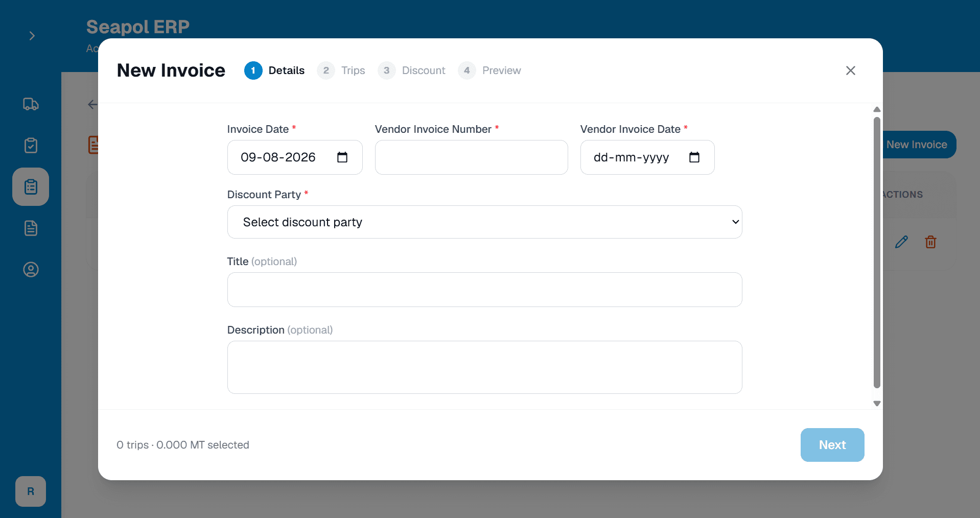Click the background New Invoice button
The width and height of the screenshot is (980, 518).
tap(919, 145)
